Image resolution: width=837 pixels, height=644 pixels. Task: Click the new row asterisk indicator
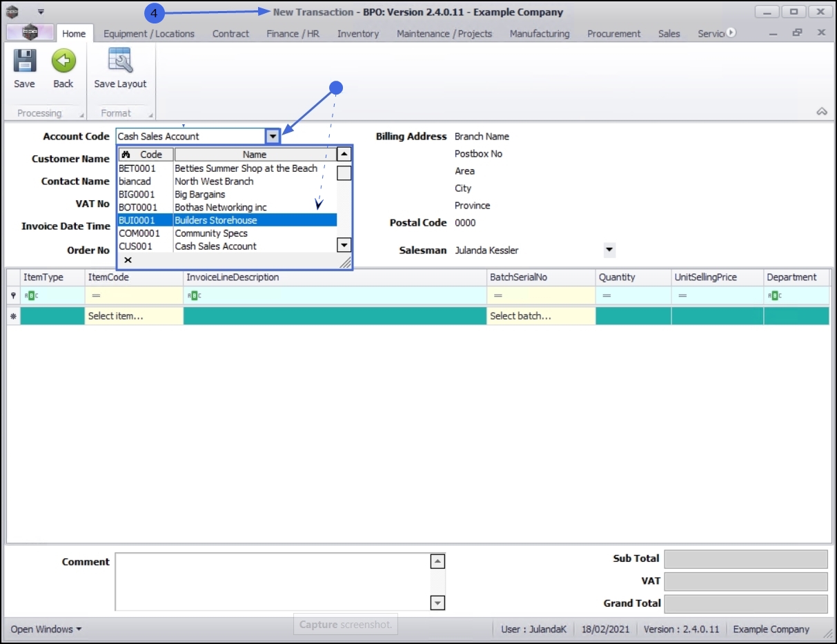point(13,316)
